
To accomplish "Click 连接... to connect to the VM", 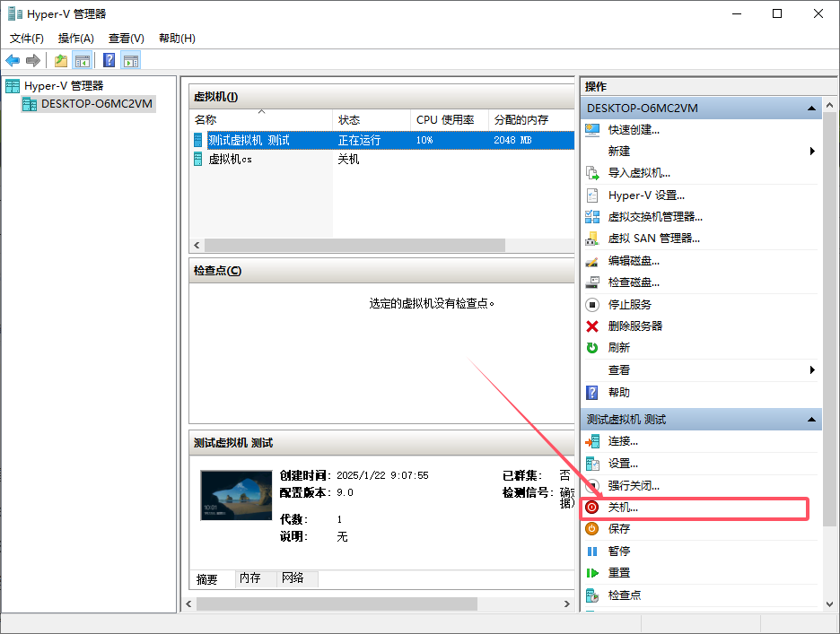I will 623,441.
